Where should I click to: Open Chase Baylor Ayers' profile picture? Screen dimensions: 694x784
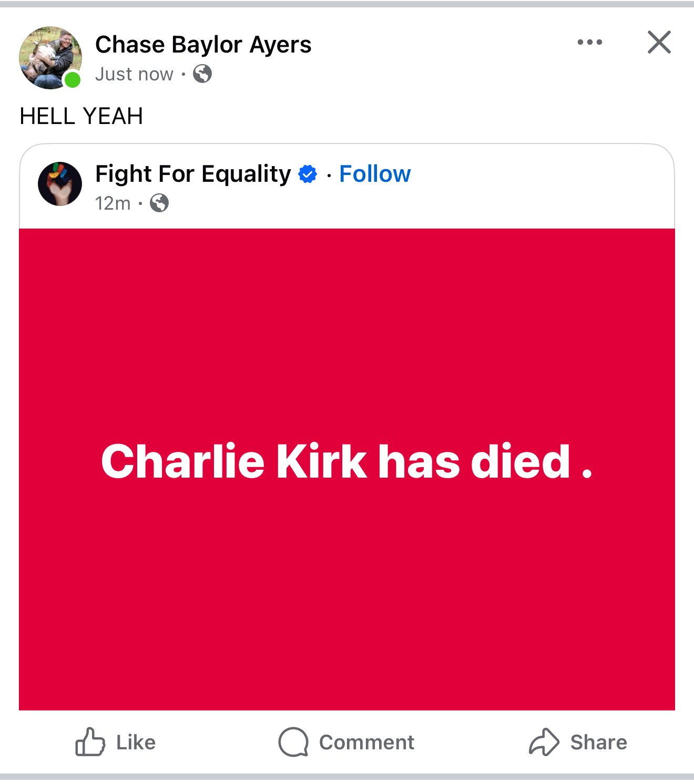coord(50,58)
